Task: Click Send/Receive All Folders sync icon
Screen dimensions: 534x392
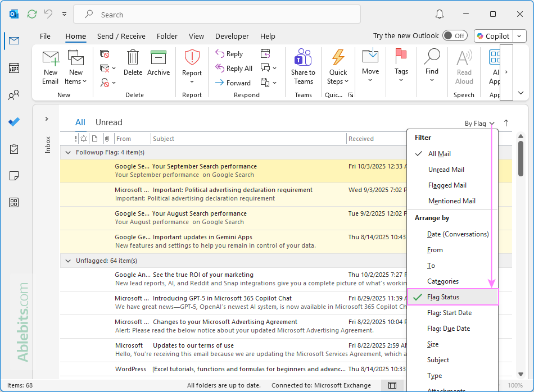Action: pos(32,14)
